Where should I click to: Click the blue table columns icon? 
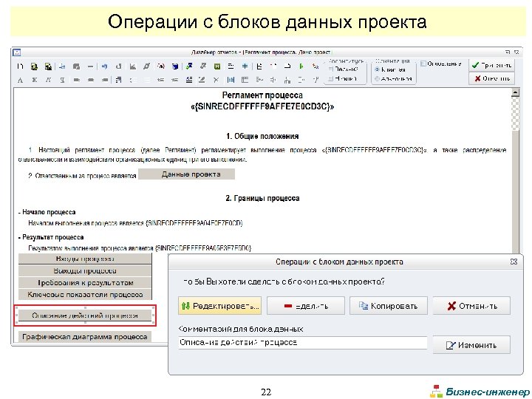[x=231, y=80]
